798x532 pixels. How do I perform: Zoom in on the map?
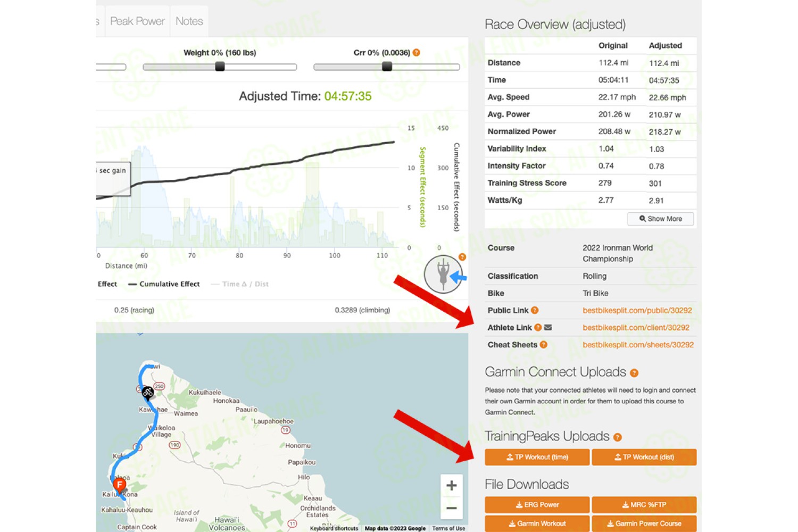451,485
